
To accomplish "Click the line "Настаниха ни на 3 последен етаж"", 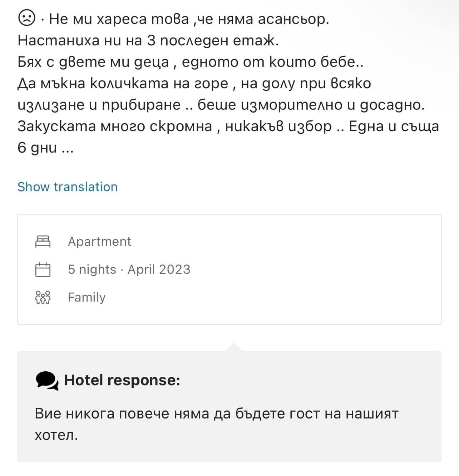I will [148, 41].
